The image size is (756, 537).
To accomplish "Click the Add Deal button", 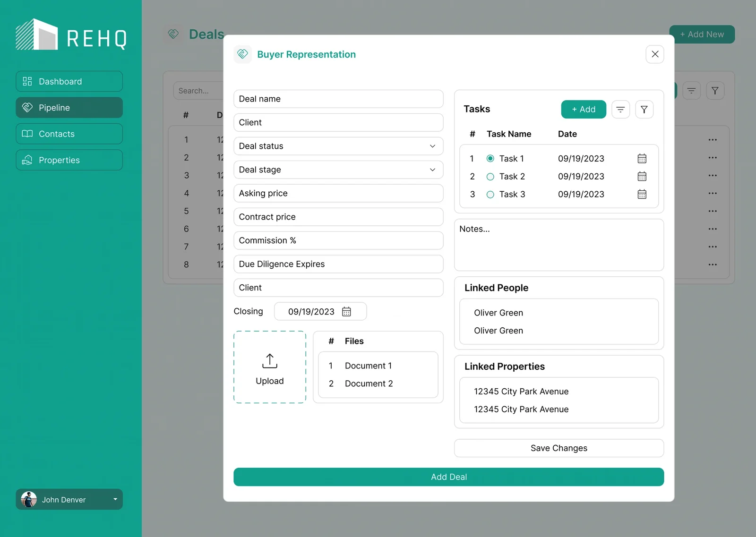I will tap(448, 477).
